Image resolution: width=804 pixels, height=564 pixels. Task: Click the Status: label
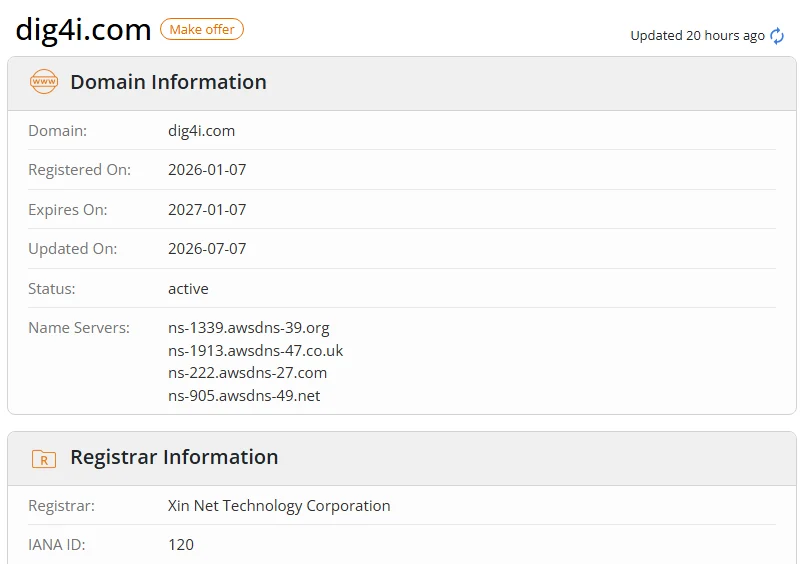click(x=52, y=289)
